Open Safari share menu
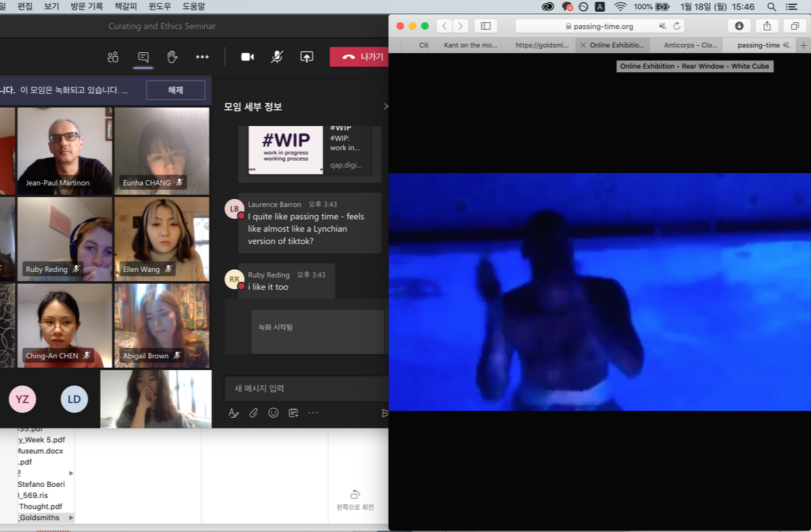811x532 pixels. (x=767, y=26)
